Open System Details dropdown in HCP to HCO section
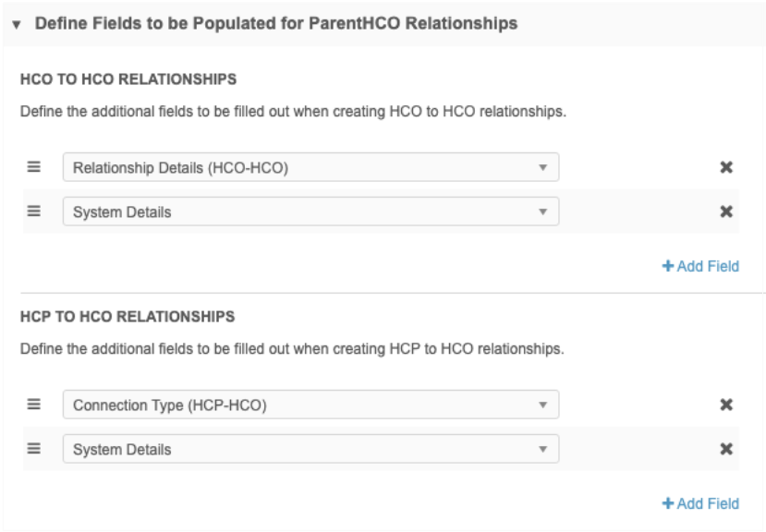The width and height of the screenshot is (766, 532). click(310, 449)
